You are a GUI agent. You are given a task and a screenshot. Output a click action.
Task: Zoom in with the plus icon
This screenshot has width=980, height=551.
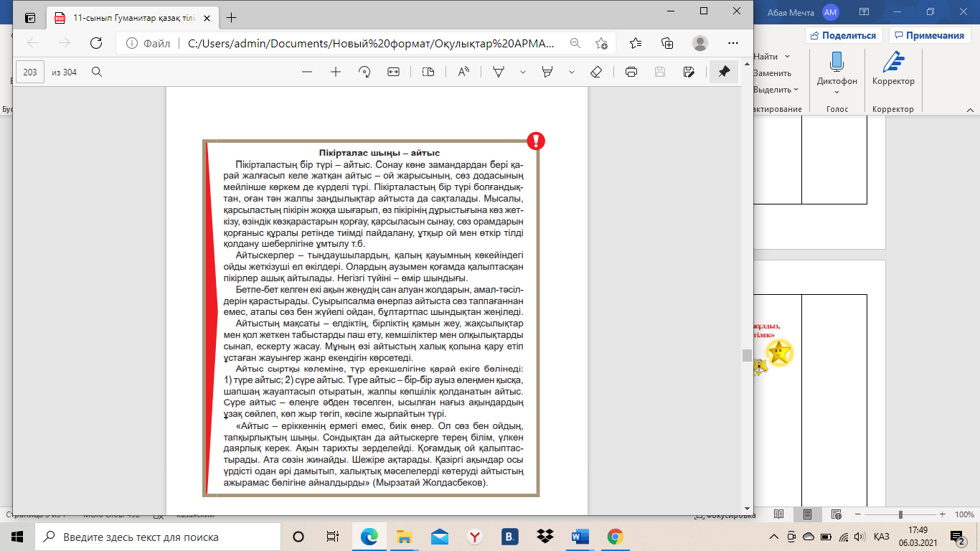pyautogui.click(x=335, y=72)
